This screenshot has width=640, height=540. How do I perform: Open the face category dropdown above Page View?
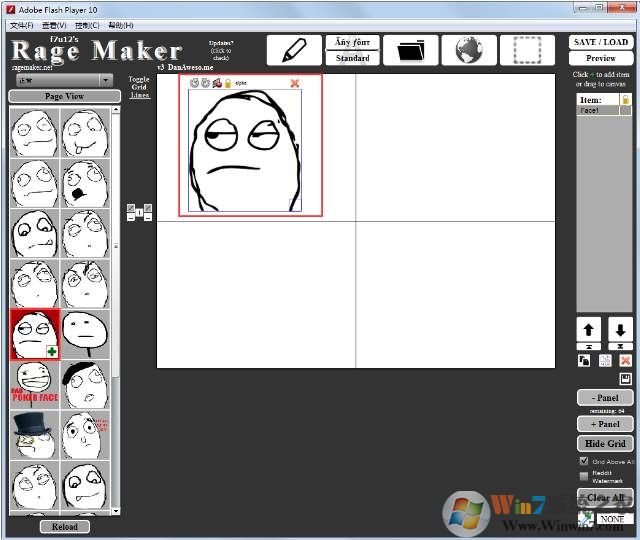(x=64, y=80)
